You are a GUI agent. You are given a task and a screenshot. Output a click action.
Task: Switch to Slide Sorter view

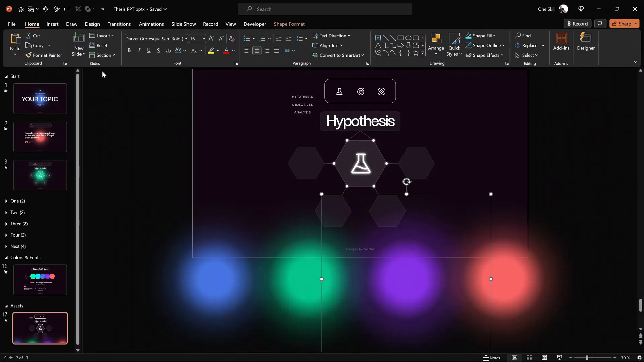point(530,358)
